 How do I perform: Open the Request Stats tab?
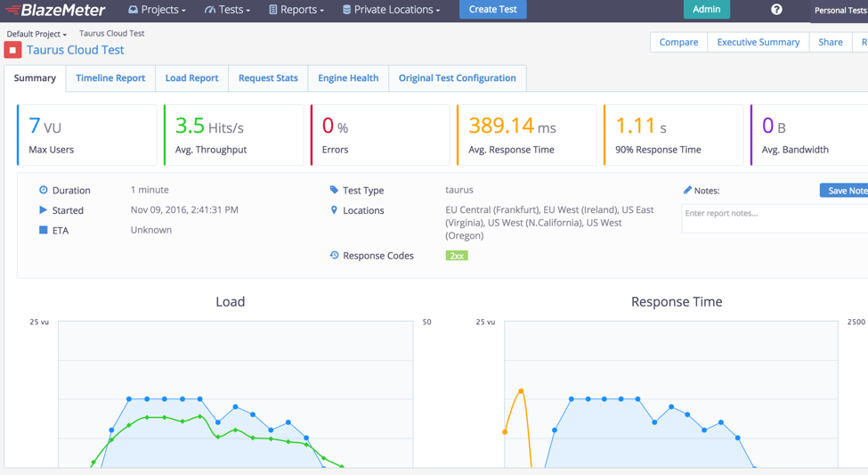269,78
